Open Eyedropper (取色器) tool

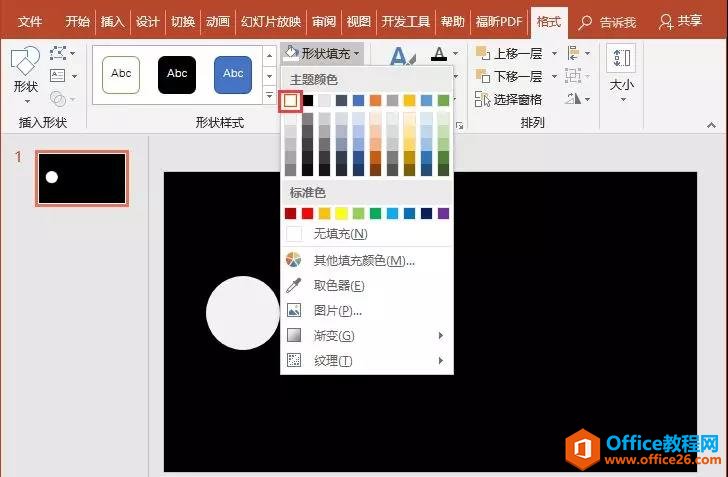click(x=338, y=285)
